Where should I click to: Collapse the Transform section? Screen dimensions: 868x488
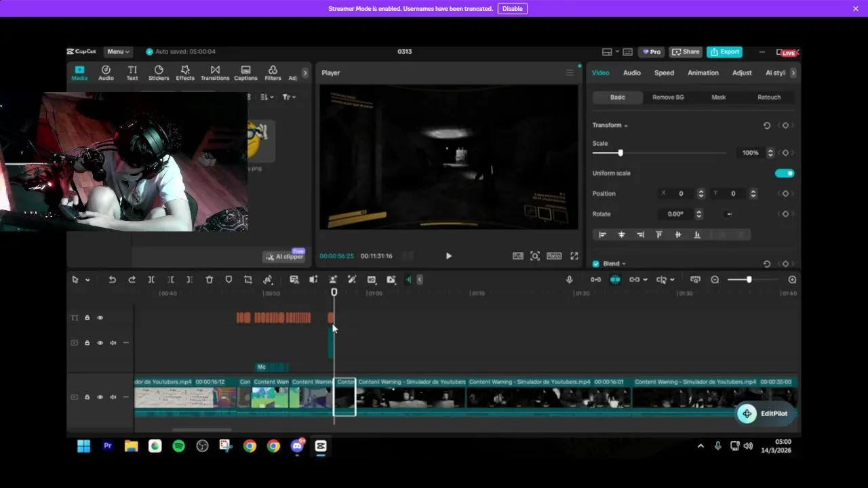[x=626, y=125]
